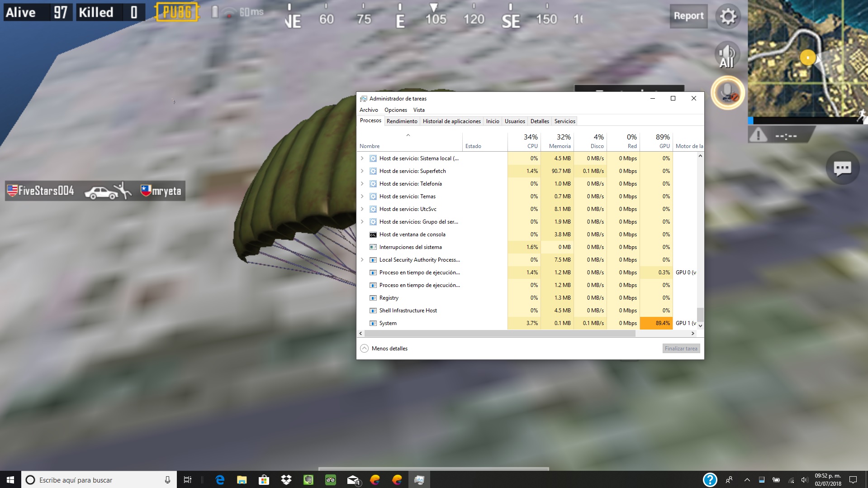Image resolution: width=868 pixels, height=488 pixels.
Task: Click the sort arrow above Nombre column
Action: (408, 135)
